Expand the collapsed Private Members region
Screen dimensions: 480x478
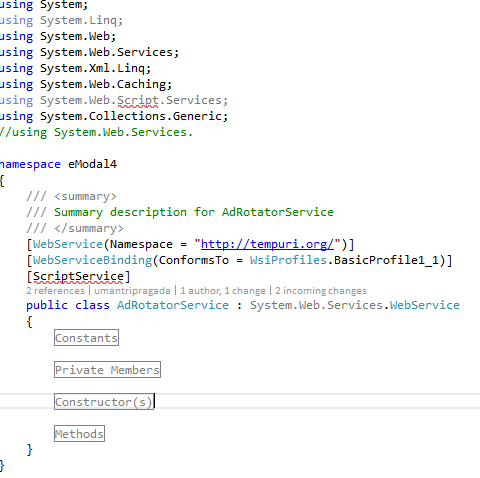coord(107,370)
